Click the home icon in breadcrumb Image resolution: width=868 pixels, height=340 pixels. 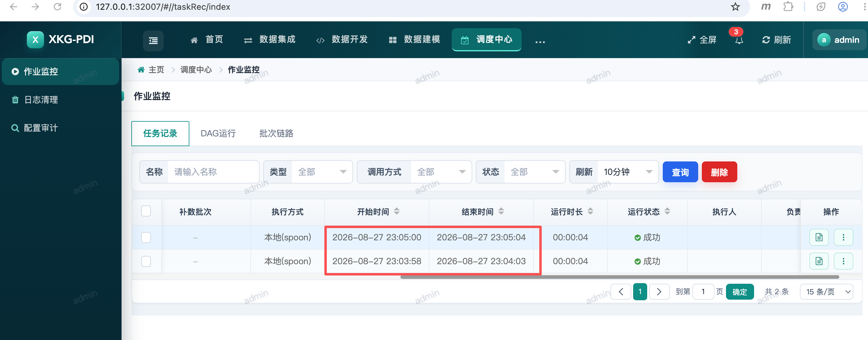coord(141,70)
